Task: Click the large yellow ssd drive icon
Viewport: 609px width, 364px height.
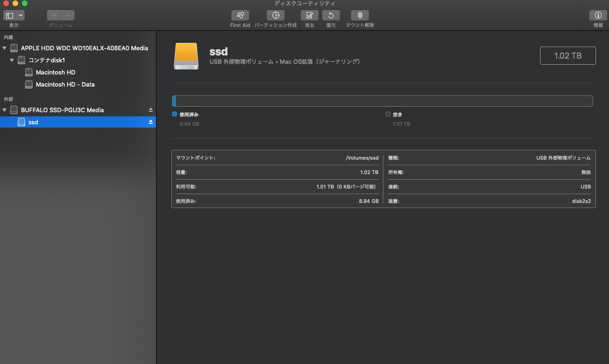Action: point(186,56)
